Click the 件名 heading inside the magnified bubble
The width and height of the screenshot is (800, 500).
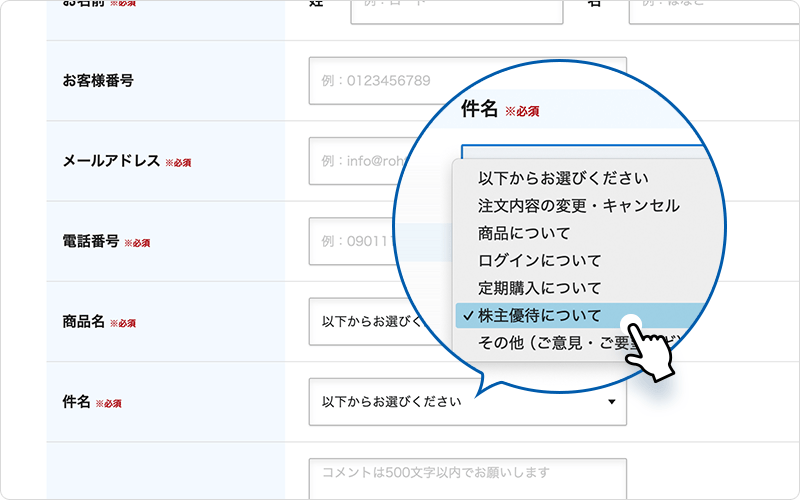pos(480,109)
